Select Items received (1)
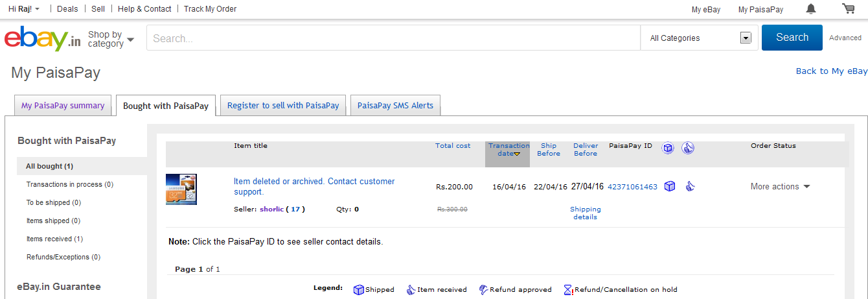This screenshot has width=868, height=299. tap(54, 239)
